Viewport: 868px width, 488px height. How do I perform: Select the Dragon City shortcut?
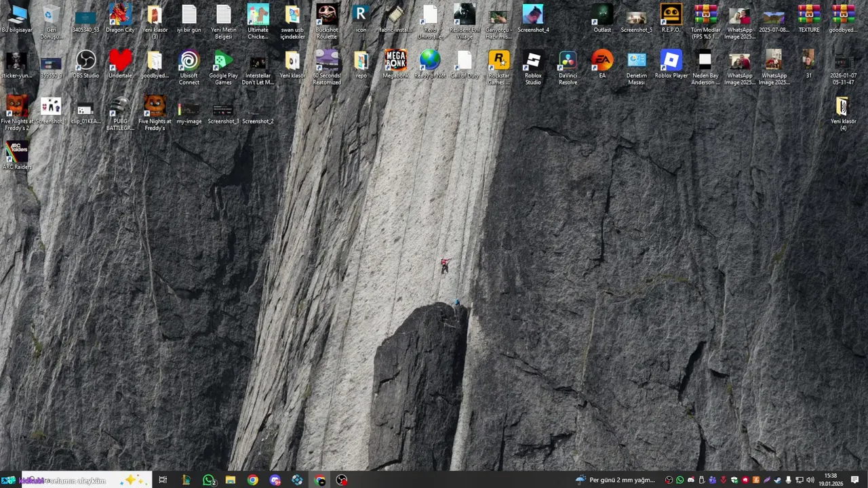click(120, 19)
